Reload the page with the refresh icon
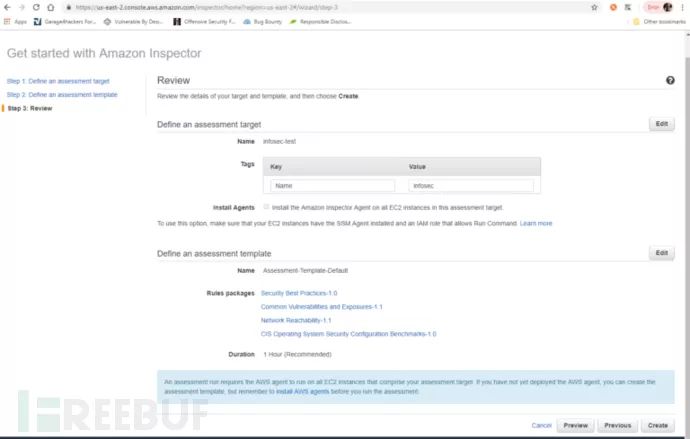Screen dimensions: 690x439 click(x=36, y=7)
